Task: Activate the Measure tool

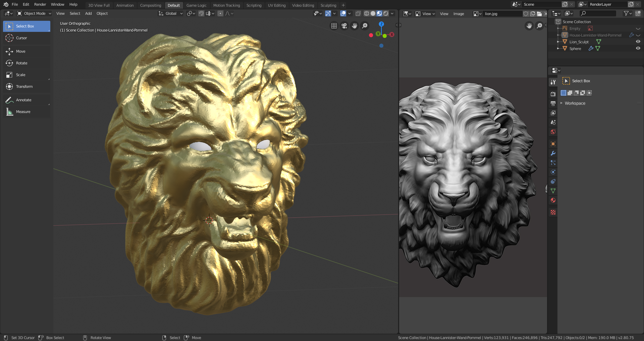Action: click(x=26, y=112)
